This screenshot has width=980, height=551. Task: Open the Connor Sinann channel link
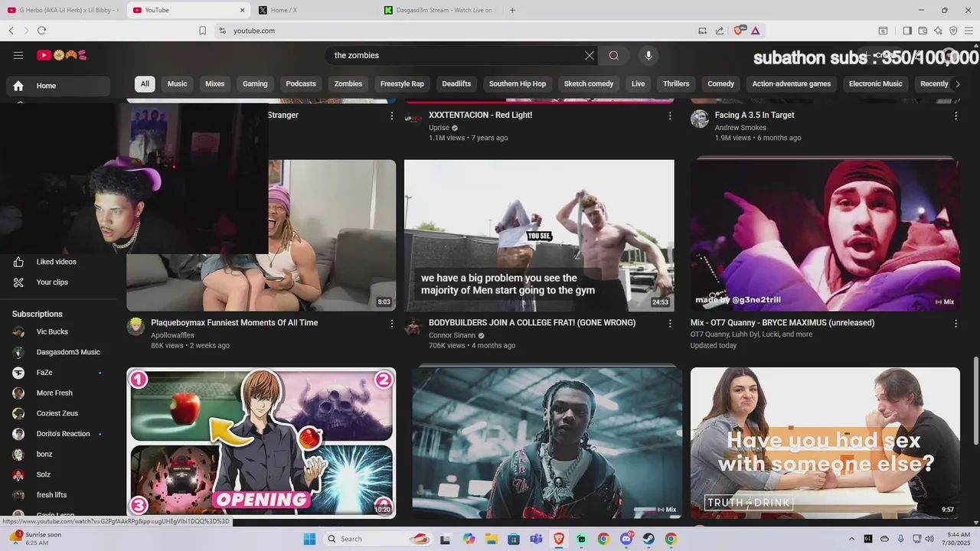(452, 336)
